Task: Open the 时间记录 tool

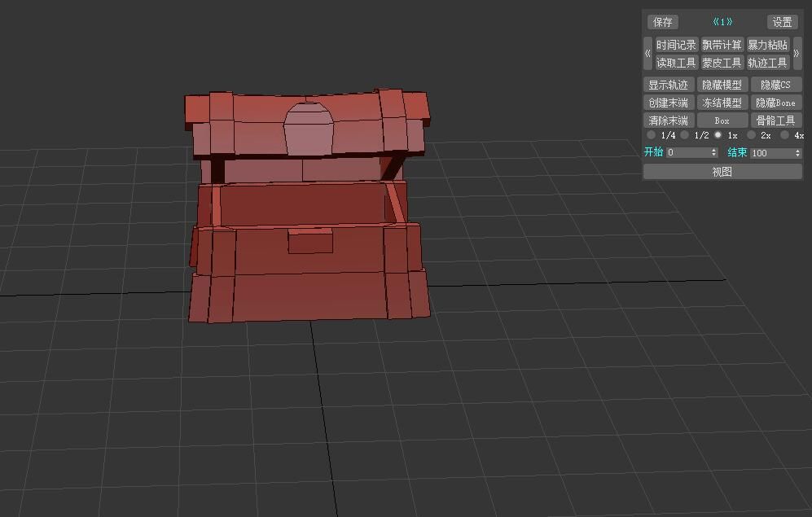Action: 676,45
